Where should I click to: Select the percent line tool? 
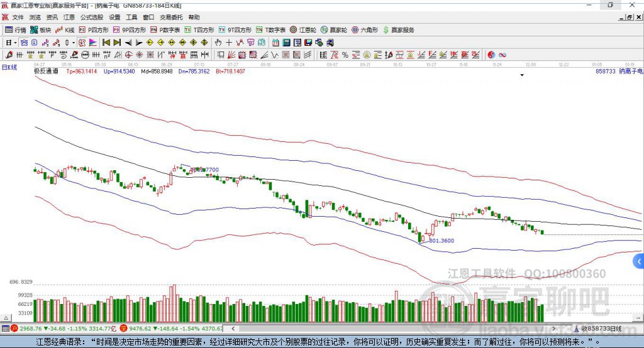(345, 55)
